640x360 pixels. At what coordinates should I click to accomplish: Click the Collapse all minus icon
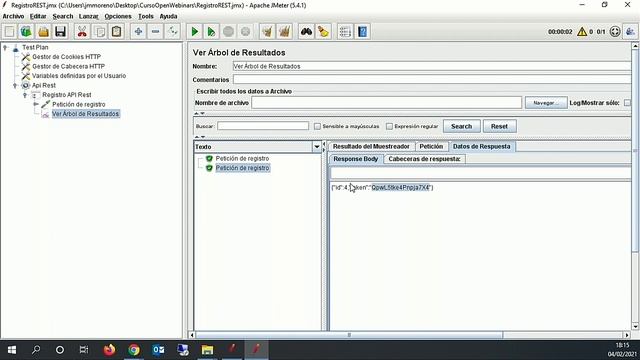[156, 31]
